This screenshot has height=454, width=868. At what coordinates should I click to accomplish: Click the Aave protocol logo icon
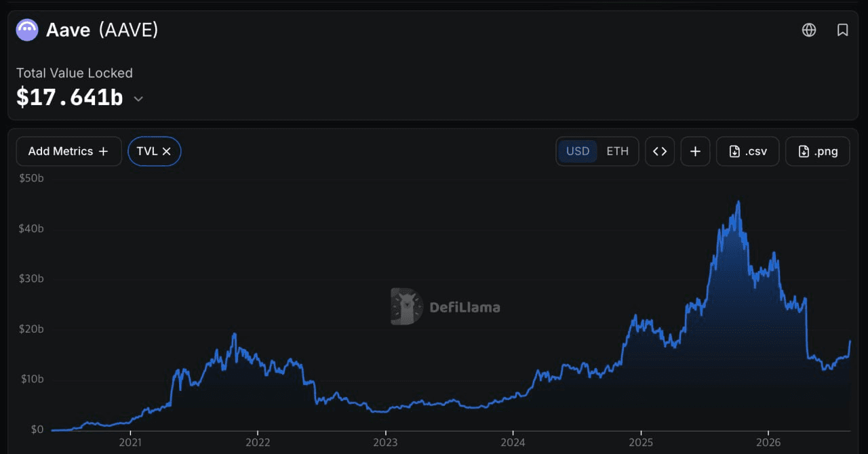(x=27, y=30)
